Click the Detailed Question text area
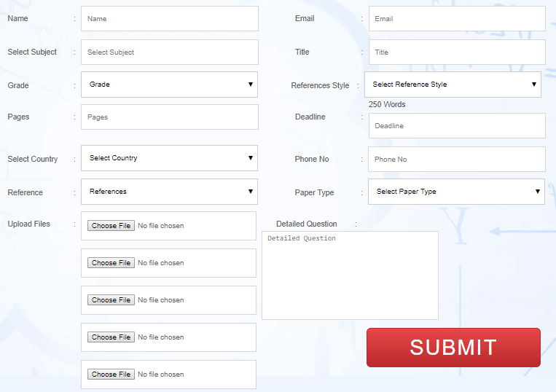Screen dimensions: 556x392 tap(350, 275)
